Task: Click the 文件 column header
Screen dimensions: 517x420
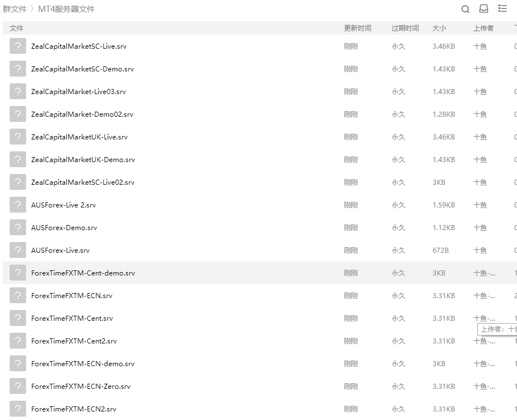Action: [x=16, y=28]
